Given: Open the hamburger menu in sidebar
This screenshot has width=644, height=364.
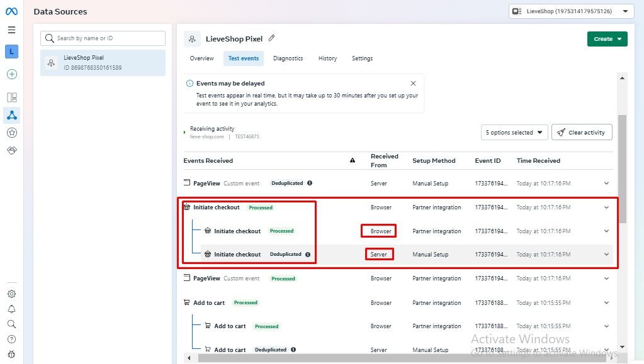Looking at the screenshot, I should [x=11, y=30].
